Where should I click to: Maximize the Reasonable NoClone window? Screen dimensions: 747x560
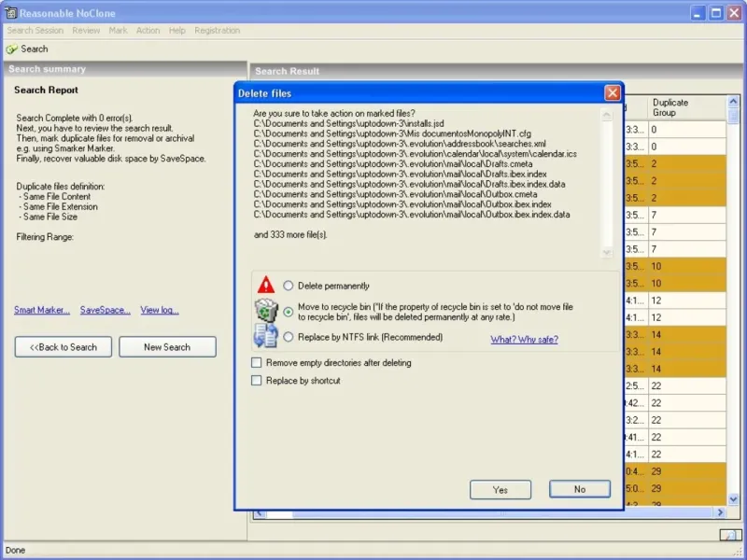click(716, 13)
